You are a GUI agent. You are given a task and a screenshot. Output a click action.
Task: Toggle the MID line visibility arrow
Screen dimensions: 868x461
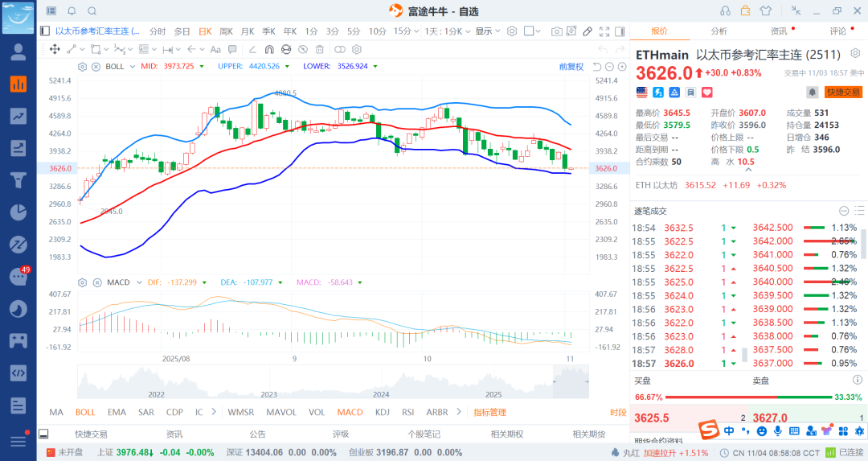(202, 66)
